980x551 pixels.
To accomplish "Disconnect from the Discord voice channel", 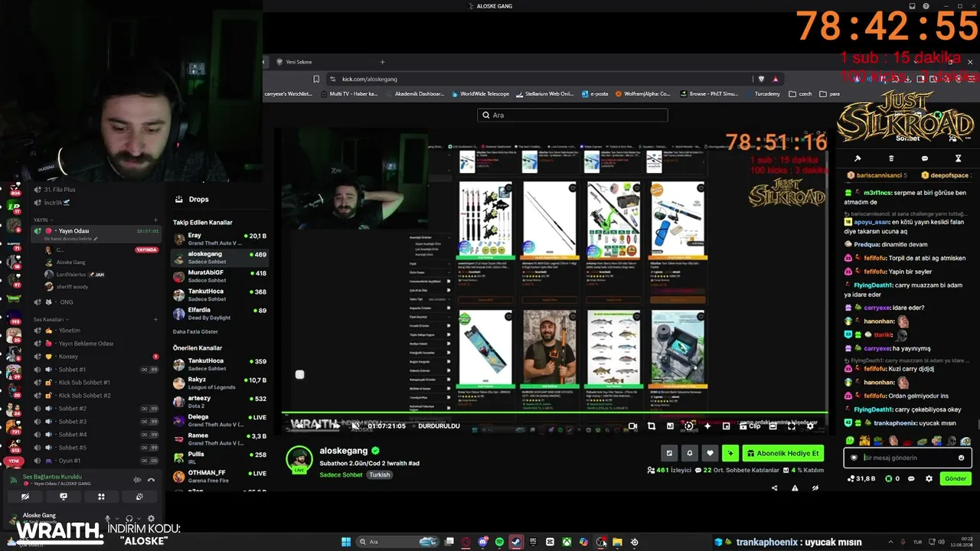I will point(151,480).
